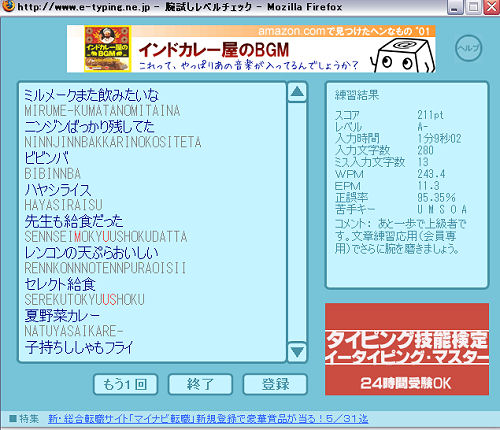Image resolution: width=500 pixels, height=430 pixels.
Task: Select the romaji NATUYASAIKARE-
Action: pos(74,331)
